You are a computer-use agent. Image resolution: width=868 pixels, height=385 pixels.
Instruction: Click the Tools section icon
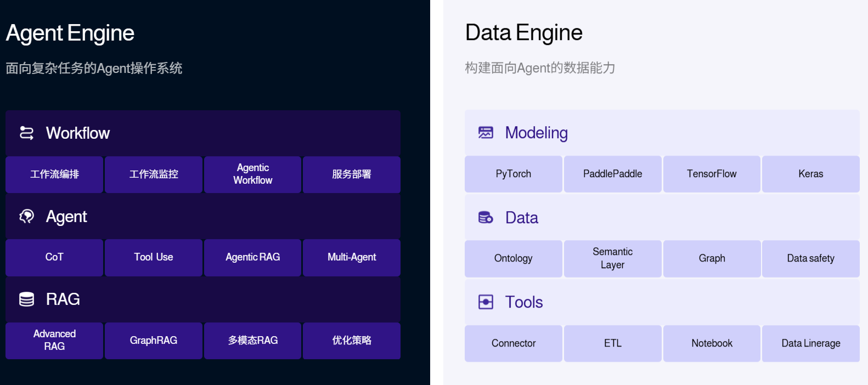pyautogui.click(x=486, y=302)
